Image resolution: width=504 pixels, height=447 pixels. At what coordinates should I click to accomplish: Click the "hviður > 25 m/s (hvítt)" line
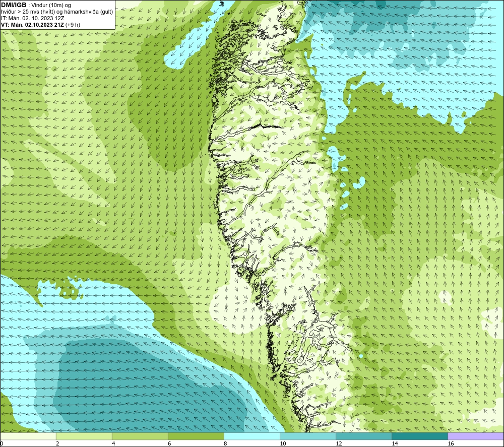pyautogui.click(x=28, y=12)
